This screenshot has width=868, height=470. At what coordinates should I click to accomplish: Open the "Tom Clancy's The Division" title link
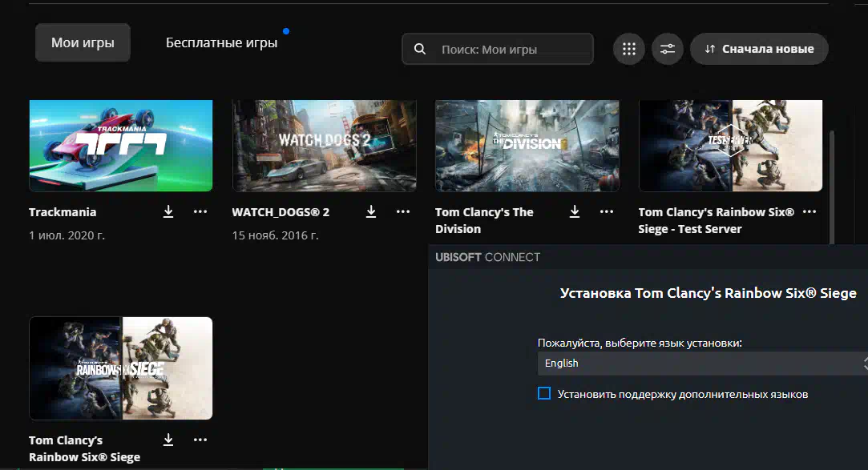click(x=484, y=220)
